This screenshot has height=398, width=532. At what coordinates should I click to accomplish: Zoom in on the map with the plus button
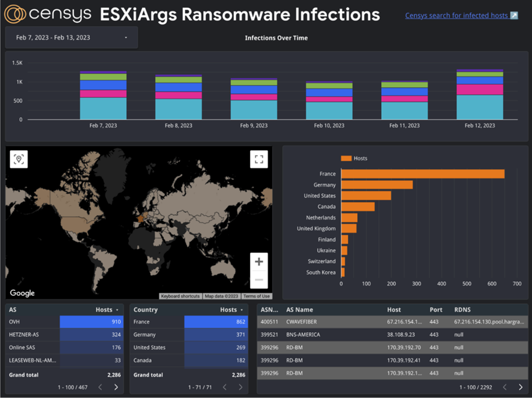[259, 261]
